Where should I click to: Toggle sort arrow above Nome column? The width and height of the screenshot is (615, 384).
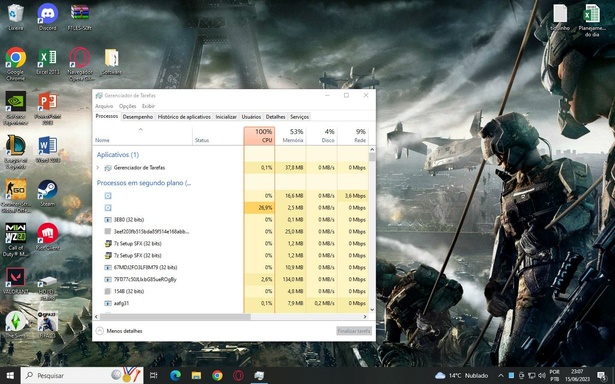point(141,129)
